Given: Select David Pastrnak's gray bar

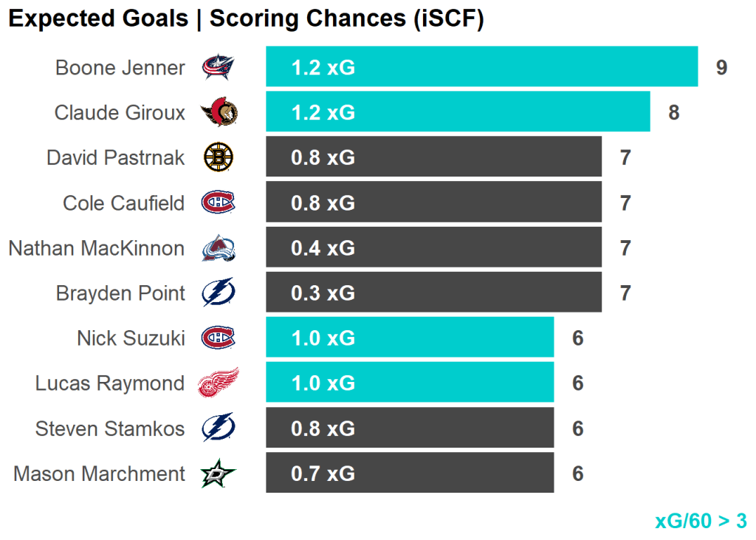Looking at the screenshot, I should (433, 157).
